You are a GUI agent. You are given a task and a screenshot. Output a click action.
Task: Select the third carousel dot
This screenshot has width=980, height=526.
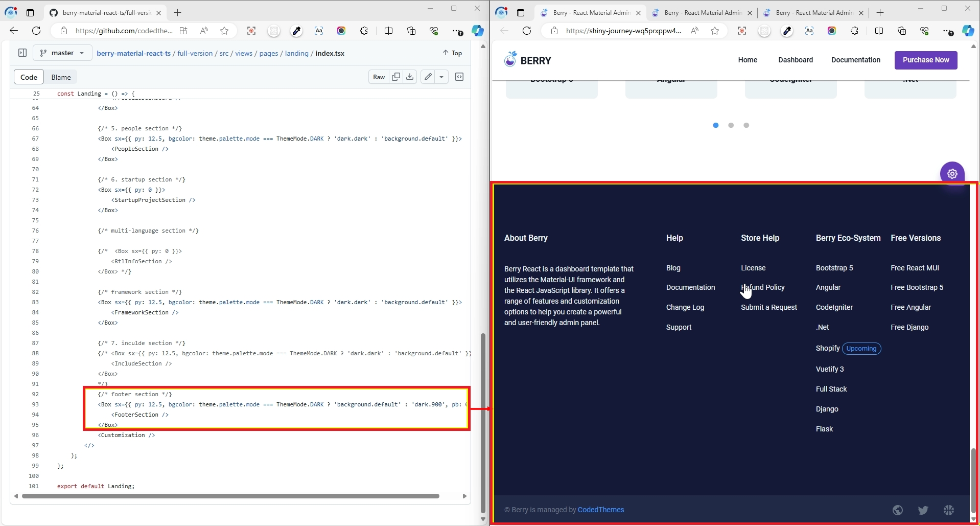pyautogui.click(x=746, y=125)
